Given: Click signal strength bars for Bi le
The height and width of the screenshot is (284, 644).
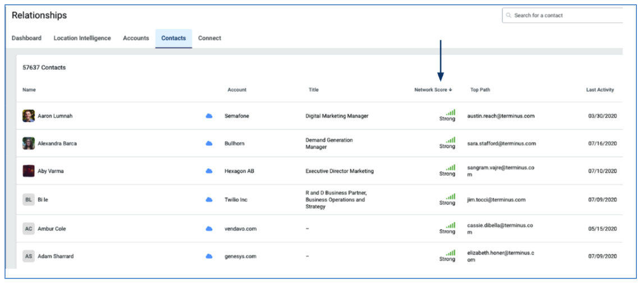Looking at the screenshot, I should click(x=450, y=196).
